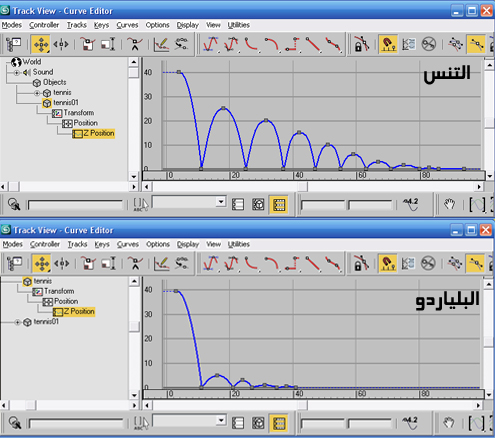Select Position track in bottom tree
Screen dimensions: 495x438
pyautogui.click(x=66, y=301)
